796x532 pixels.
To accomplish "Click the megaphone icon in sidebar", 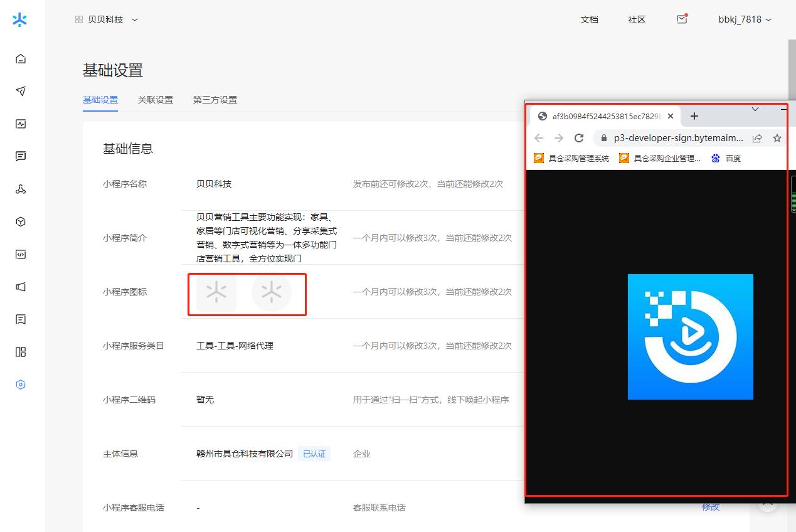I will (21, 287).
